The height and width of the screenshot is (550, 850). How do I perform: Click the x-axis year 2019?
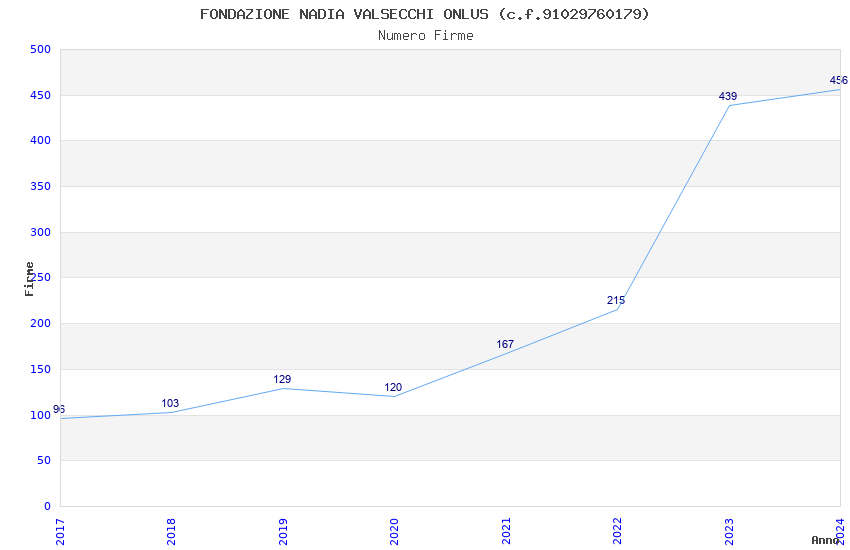tap(283, 532)
